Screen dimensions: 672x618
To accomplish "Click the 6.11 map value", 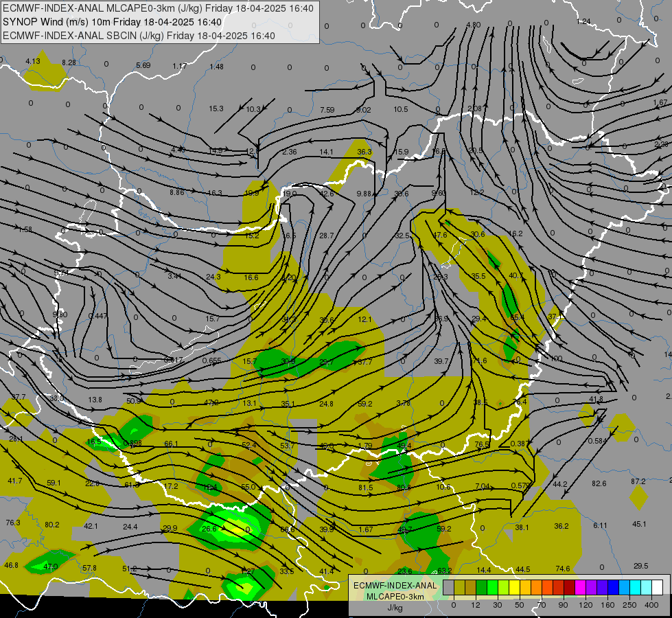I will tap(600, 525).
